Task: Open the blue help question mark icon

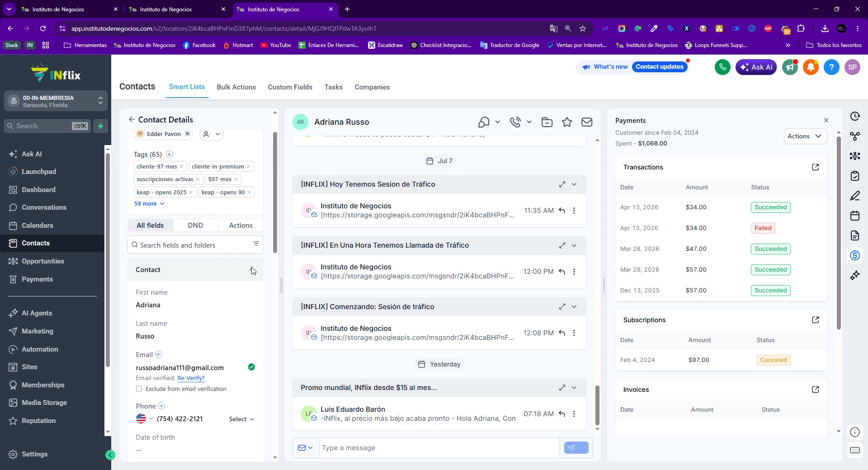Action: click(831, 67)
